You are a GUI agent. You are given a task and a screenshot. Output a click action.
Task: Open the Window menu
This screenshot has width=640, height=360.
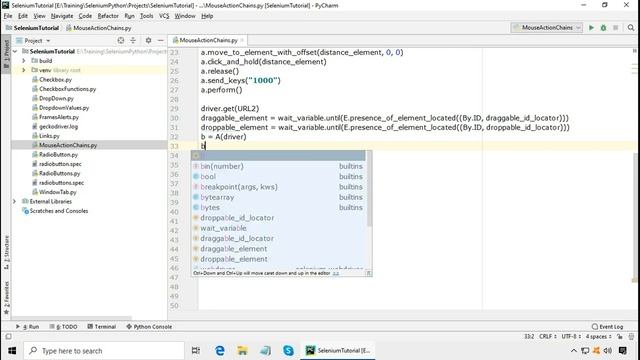pos(185,16)
